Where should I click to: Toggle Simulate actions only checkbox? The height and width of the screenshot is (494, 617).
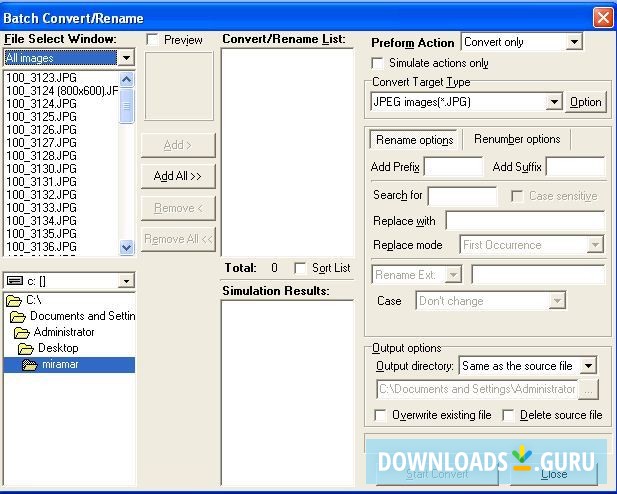tap(377, 63)
